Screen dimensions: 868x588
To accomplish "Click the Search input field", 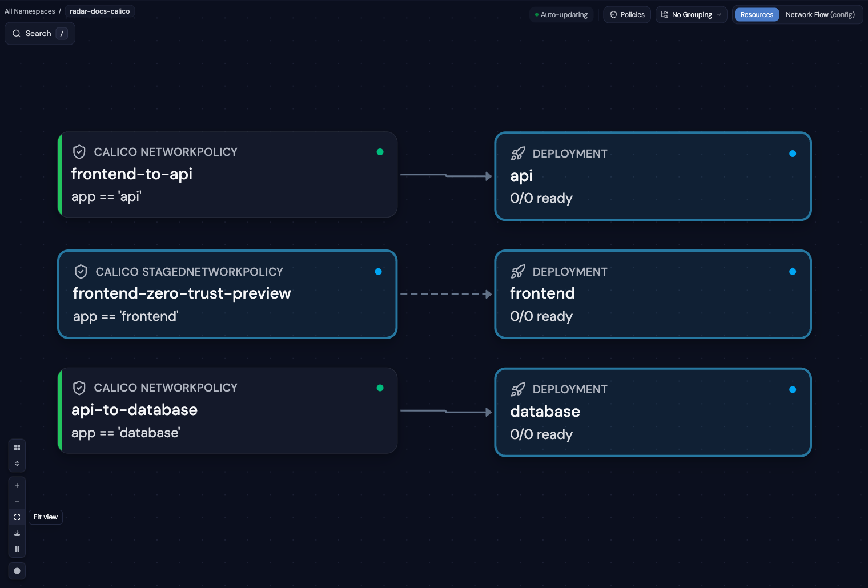I will 40,33.
